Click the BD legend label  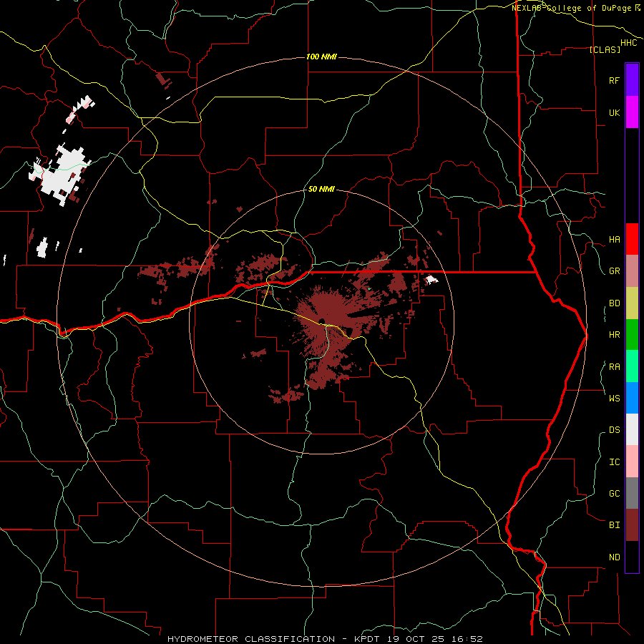click(x=614, y=303)
